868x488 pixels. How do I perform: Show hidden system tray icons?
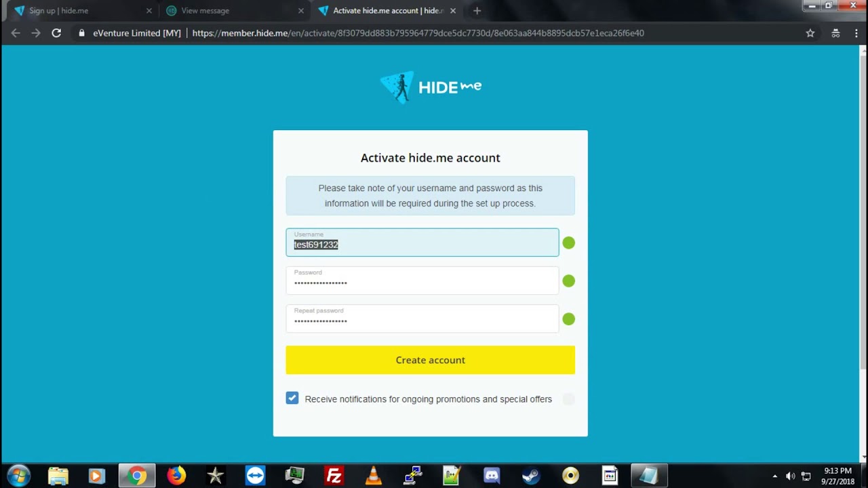[775, 476]
